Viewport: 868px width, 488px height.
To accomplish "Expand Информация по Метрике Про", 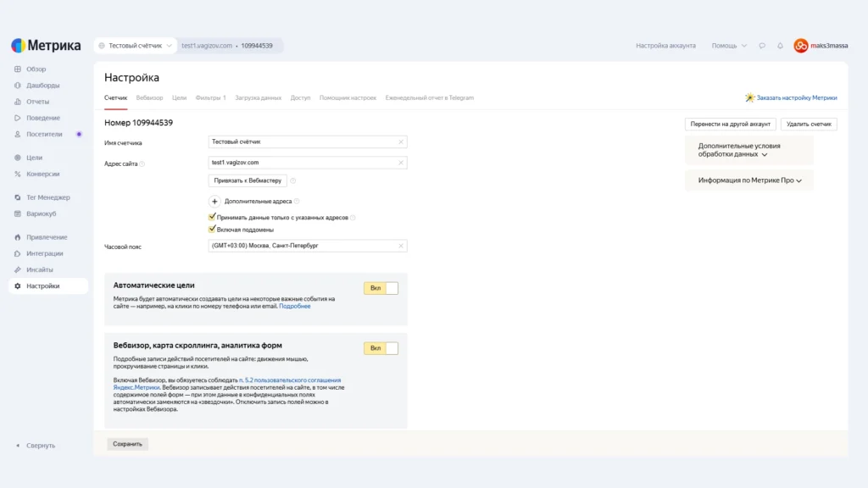I will pos(749,180).
